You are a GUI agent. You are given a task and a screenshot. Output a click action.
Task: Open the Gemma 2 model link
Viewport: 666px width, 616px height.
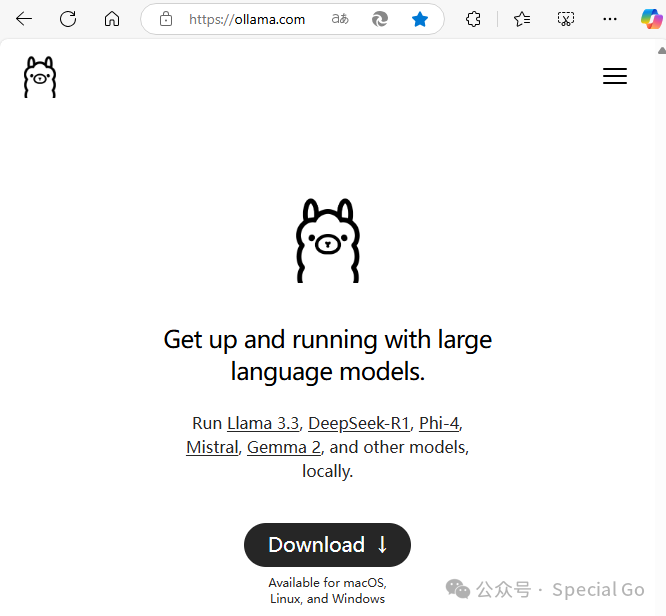[x=284, y=447]
